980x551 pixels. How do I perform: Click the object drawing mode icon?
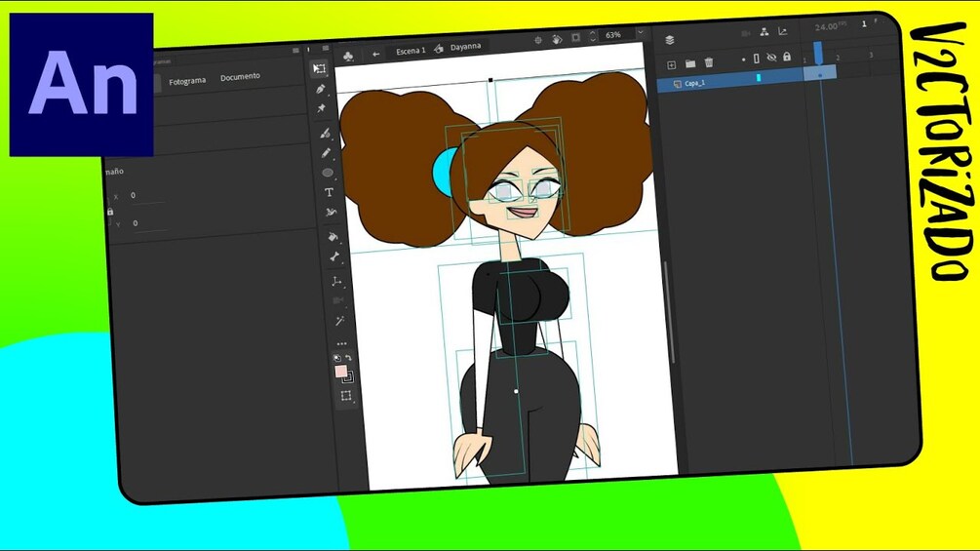(346, 395)
